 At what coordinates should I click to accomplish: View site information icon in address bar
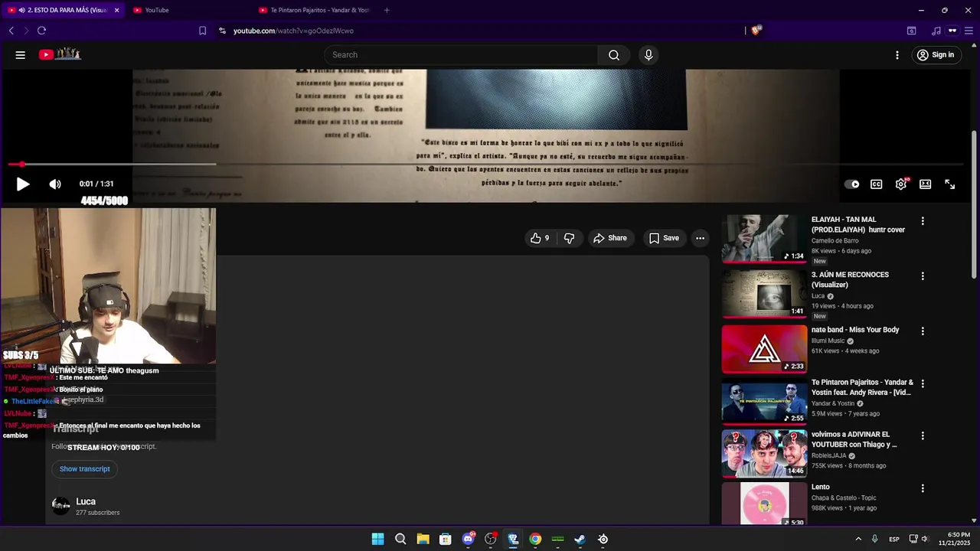pyautogui.click(x=222, y=31)
